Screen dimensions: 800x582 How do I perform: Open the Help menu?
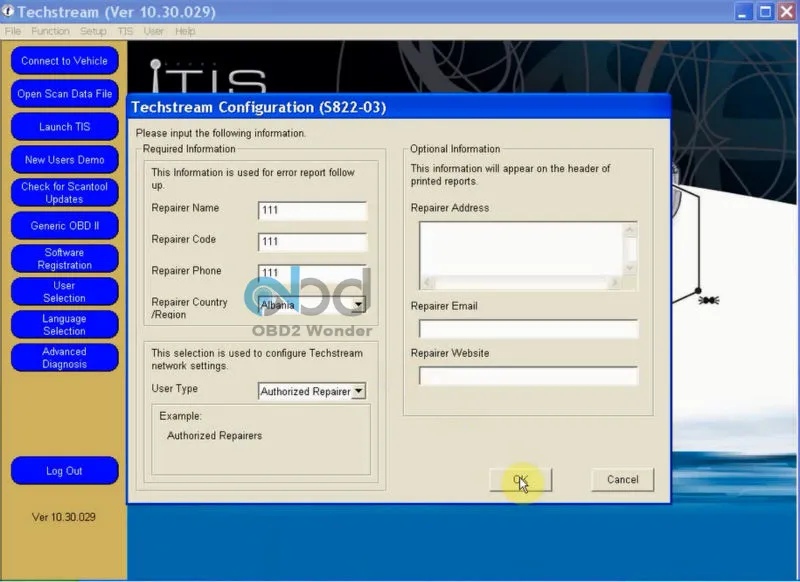(x=185, y=31)
